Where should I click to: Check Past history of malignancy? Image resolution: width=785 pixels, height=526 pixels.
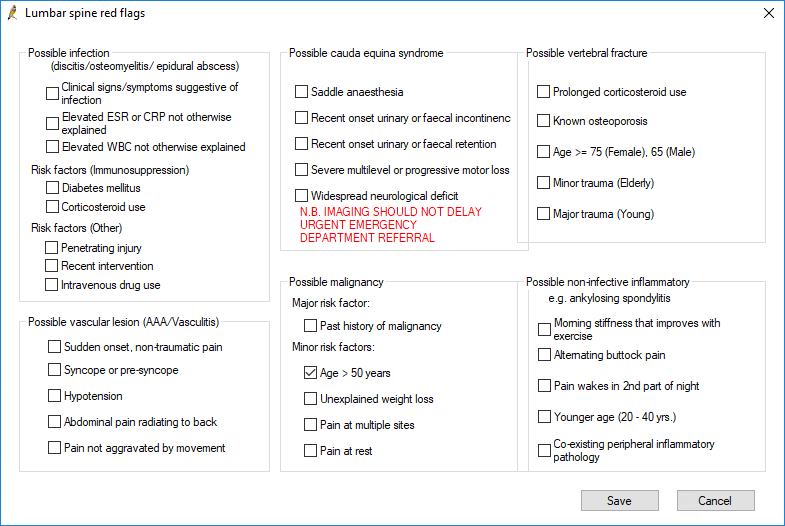pos(311,326)
